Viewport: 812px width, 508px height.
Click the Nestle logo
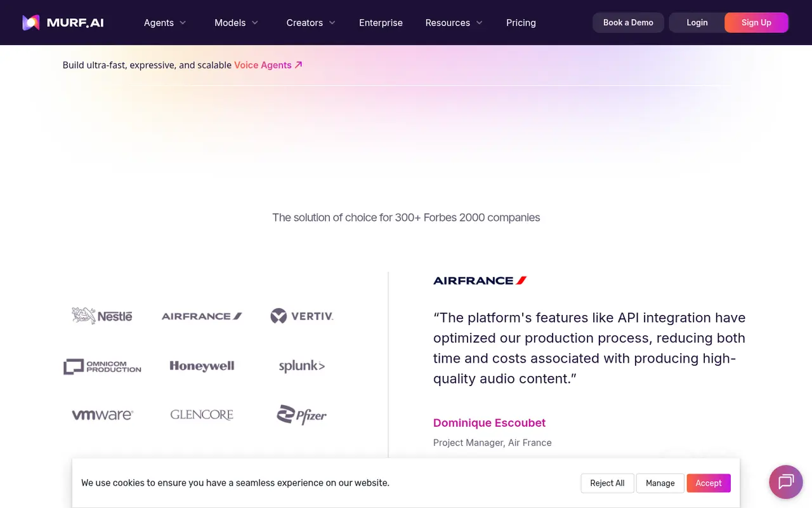point(102,316)
